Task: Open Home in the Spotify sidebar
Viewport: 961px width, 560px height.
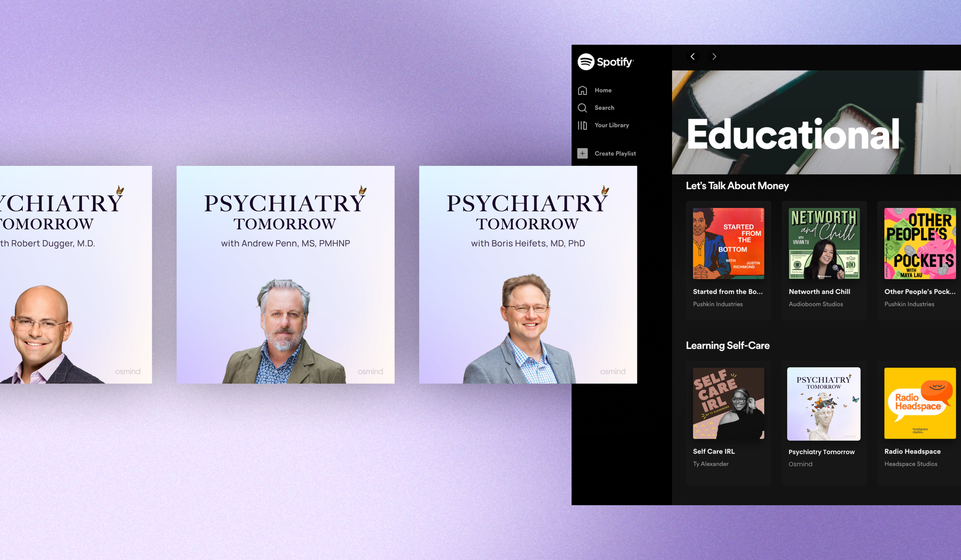Action: pyautogui.click(x=603, y=90)
